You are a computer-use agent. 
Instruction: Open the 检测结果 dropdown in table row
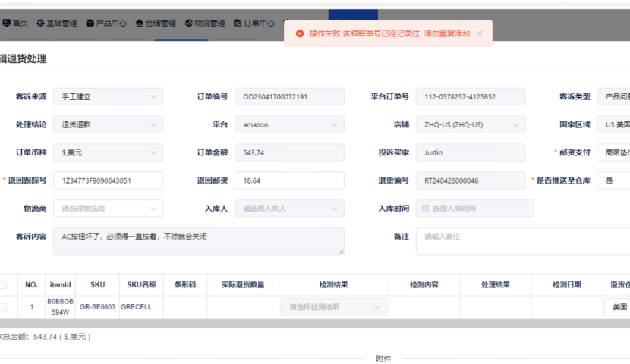(x=333, y=307)
